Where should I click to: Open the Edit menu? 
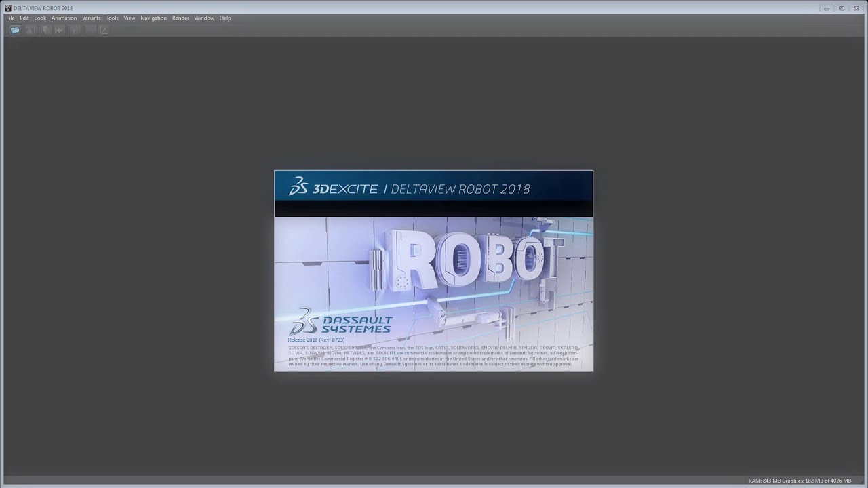pos(24,18)
